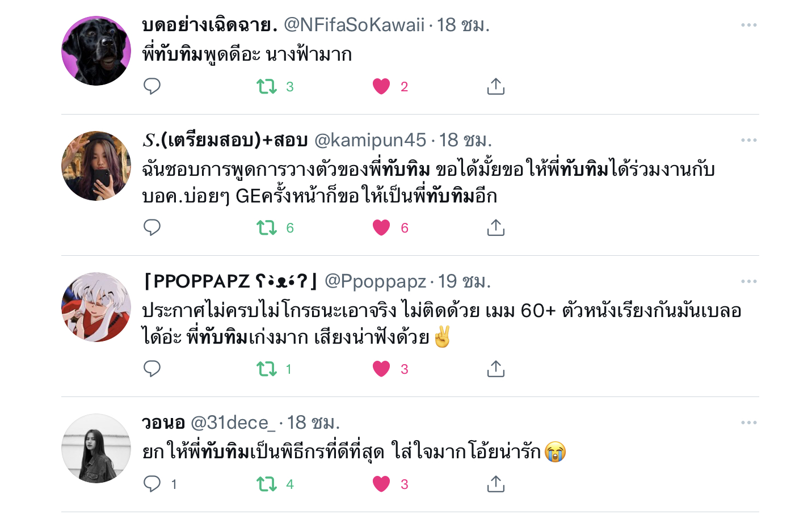
Task: Expand more options for @Ppoppapz's tweet
Action: [748, 281]
